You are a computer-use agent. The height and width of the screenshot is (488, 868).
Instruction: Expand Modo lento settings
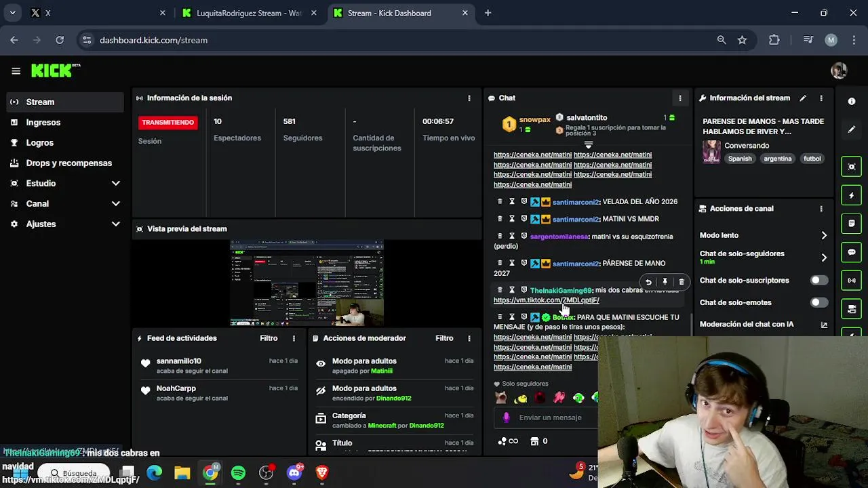(x=824, y=235)
